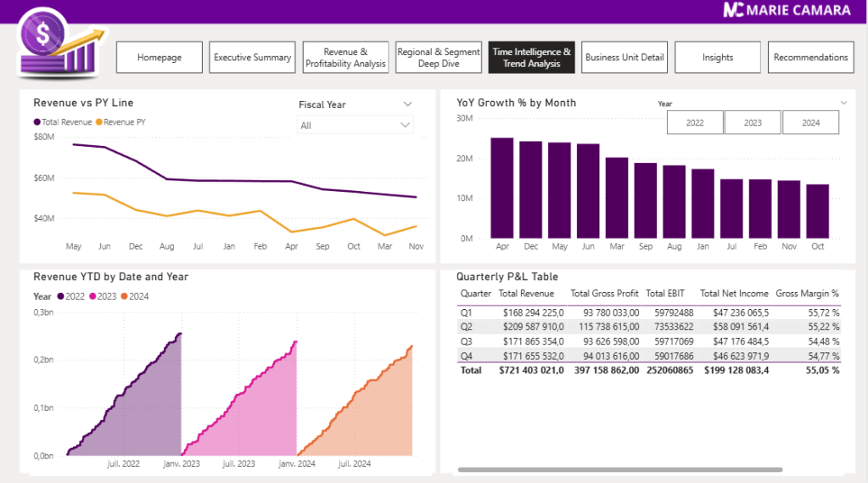Click the April bar in YoY Growth chart

501,188
